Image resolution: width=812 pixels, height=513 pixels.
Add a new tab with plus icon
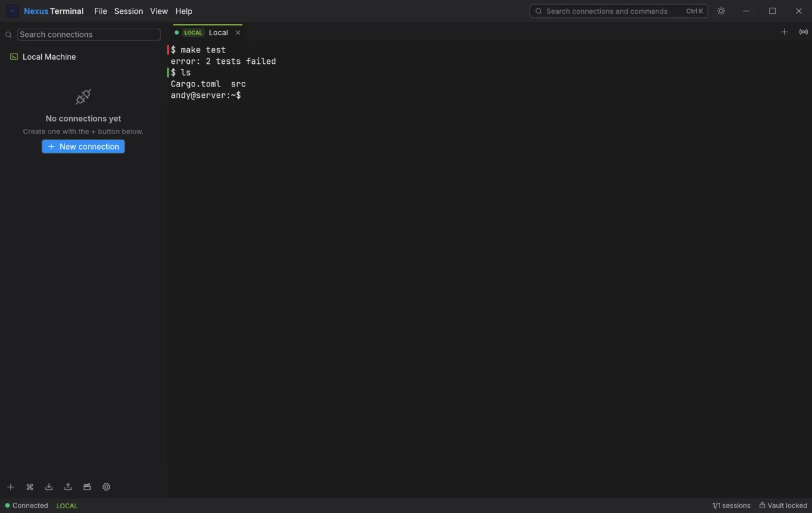[785, 32]
